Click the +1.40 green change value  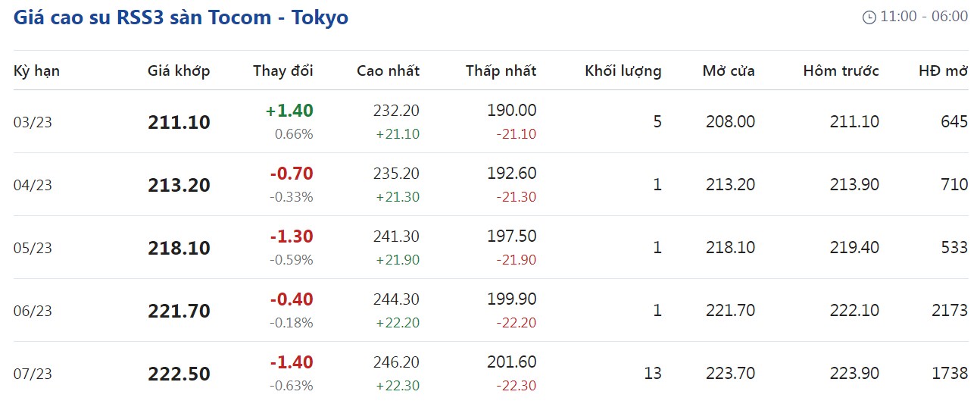pyautogui.click(x=289, y=111)
